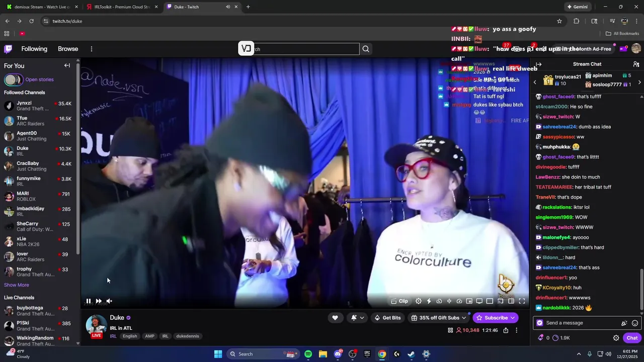
Task: Open the Following tab
Action: (34, 49)
